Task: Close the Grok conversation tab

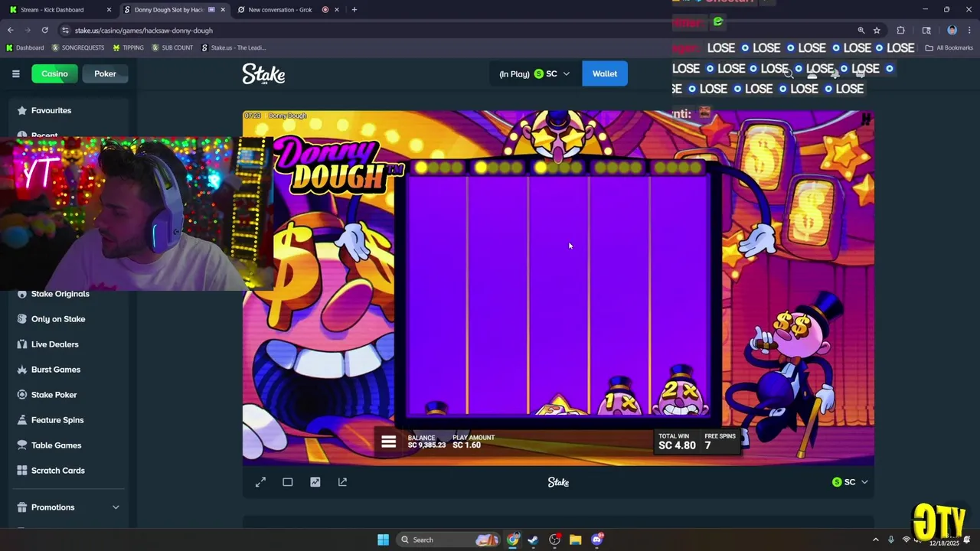Action: [337, 10]
